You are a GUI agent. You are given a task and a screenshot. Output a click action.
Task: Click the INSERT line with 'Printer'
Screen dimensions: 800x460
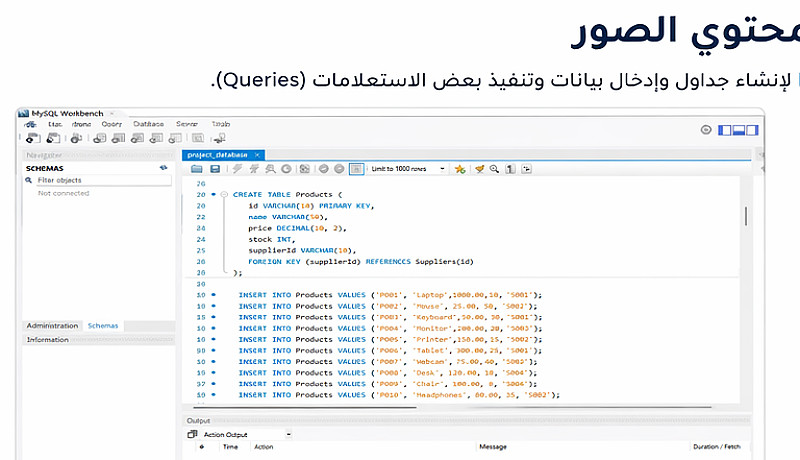[390, 339]
